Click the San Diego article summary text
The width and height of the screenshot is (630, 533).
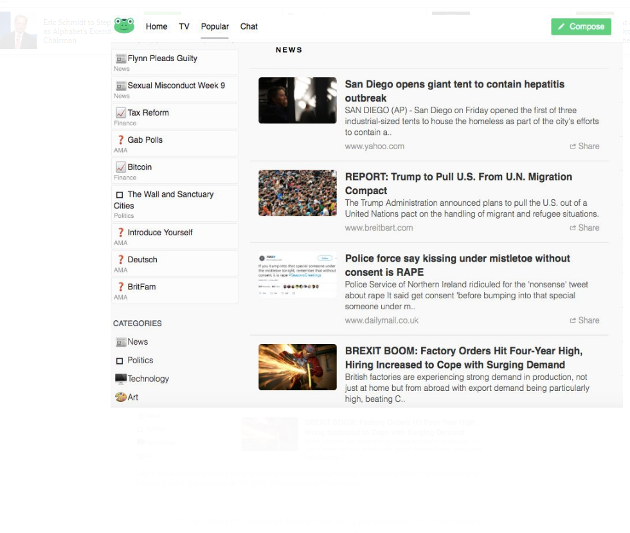(x=472, y=121)
